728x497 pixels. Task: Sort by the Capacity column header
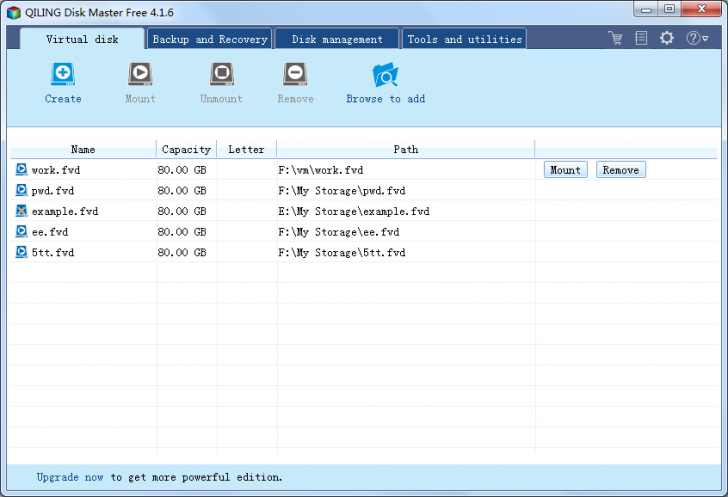click(186, 149)
